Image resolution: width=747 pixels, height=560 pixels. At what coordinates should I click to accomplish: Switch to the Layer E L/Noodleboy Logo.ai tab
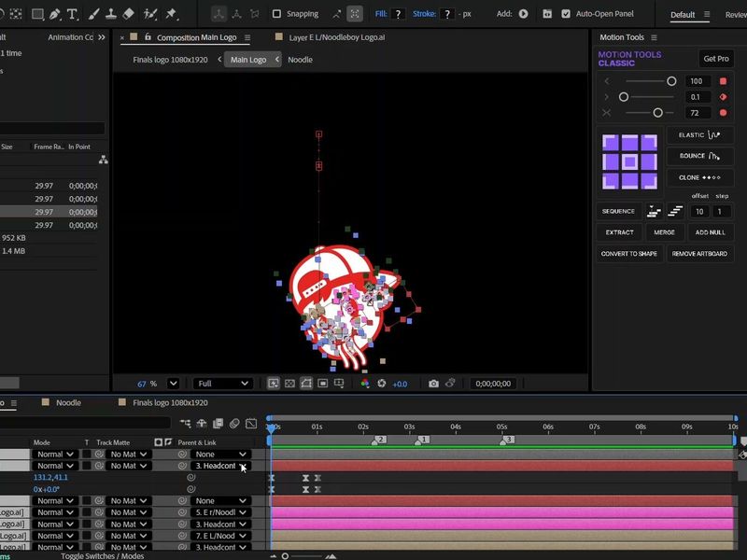coord(336,37)
